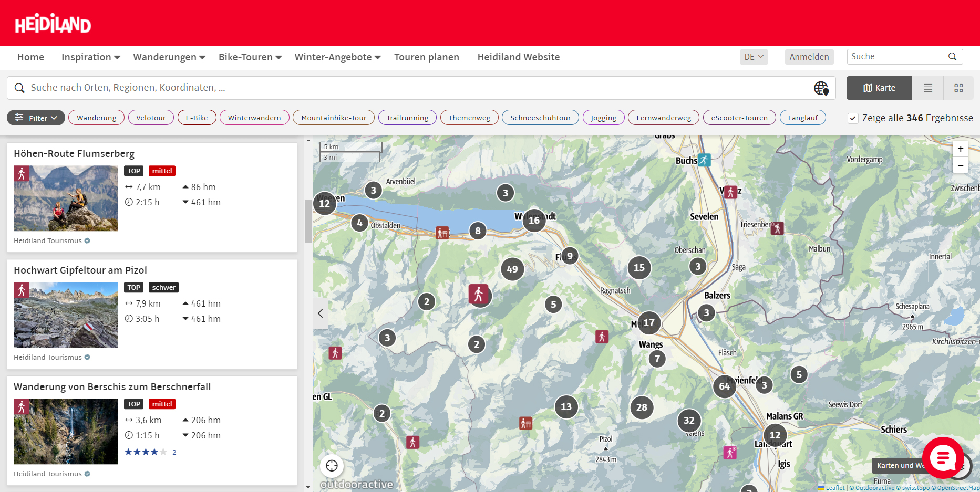This screenshot has height=492, width=980.
Task: Collapse the map with left arrow
Action: pyautogui.click(x=321, y=313)
